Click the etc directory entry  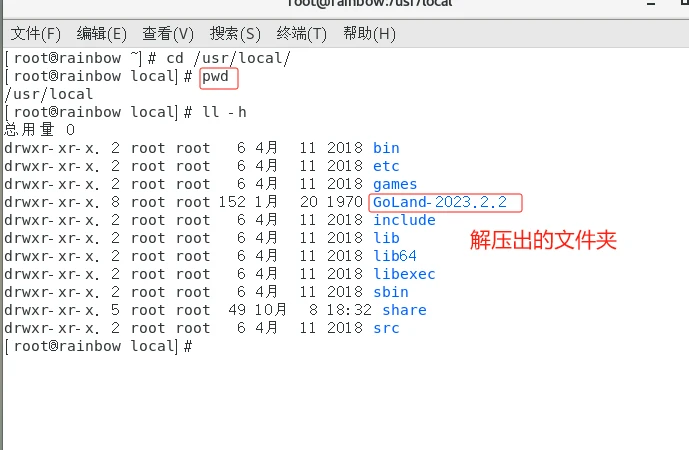coord(386,166)
